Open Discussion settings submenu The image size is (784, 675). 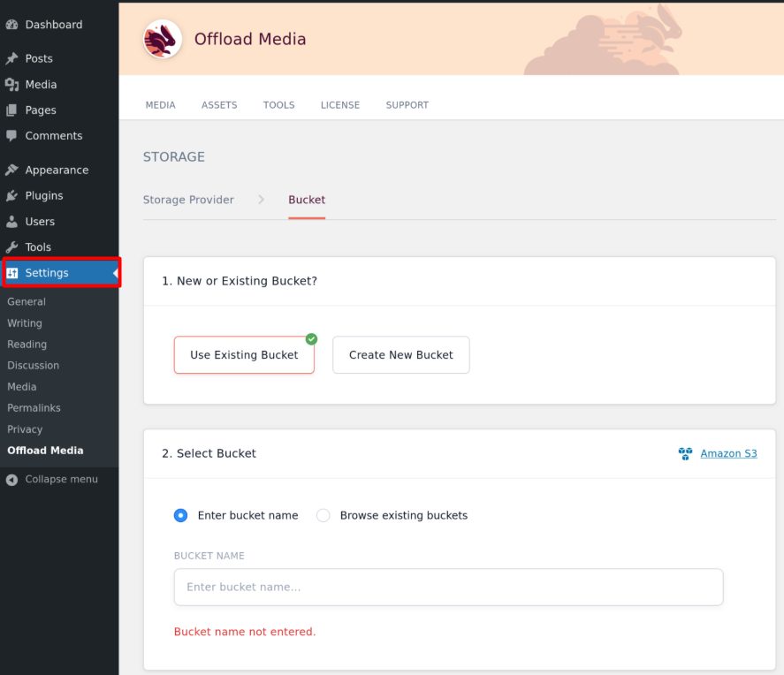(x=33, y=365)
